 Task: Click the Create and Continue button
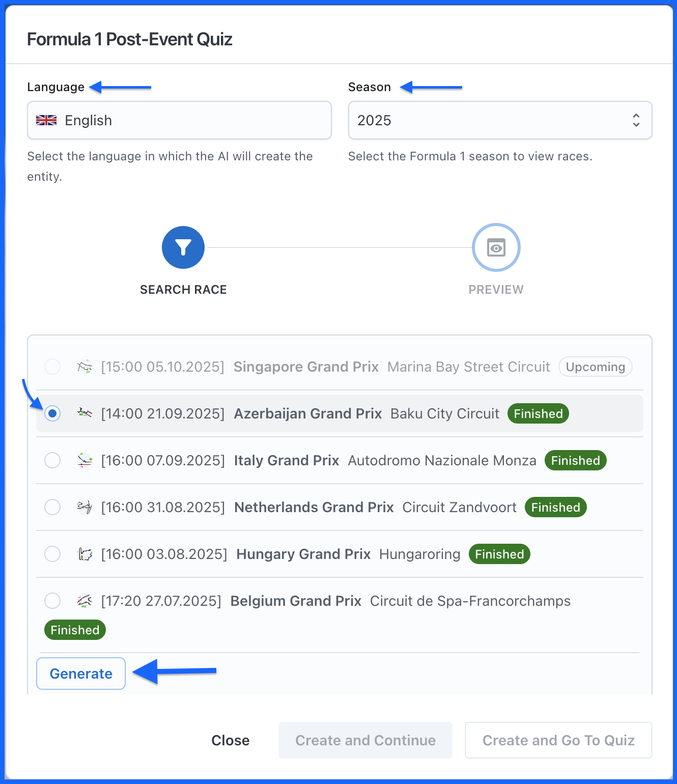[365, 740]
